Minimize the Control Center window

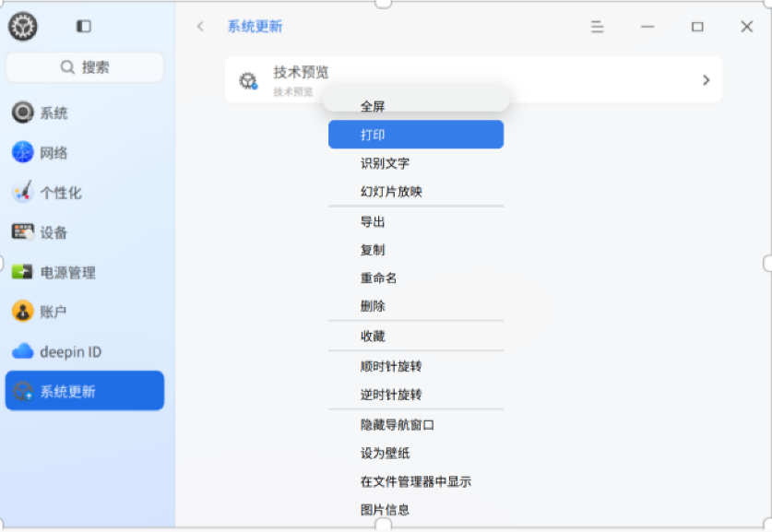pos(647,27)
